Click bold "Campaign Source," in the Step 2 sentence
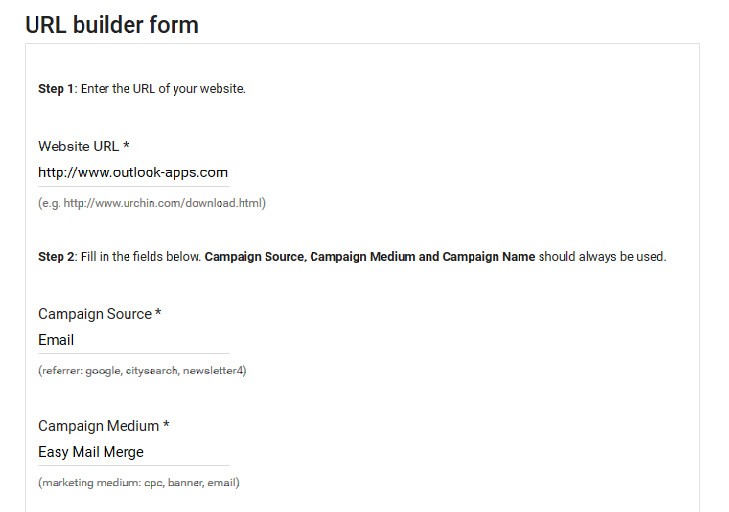 [255, 257]
